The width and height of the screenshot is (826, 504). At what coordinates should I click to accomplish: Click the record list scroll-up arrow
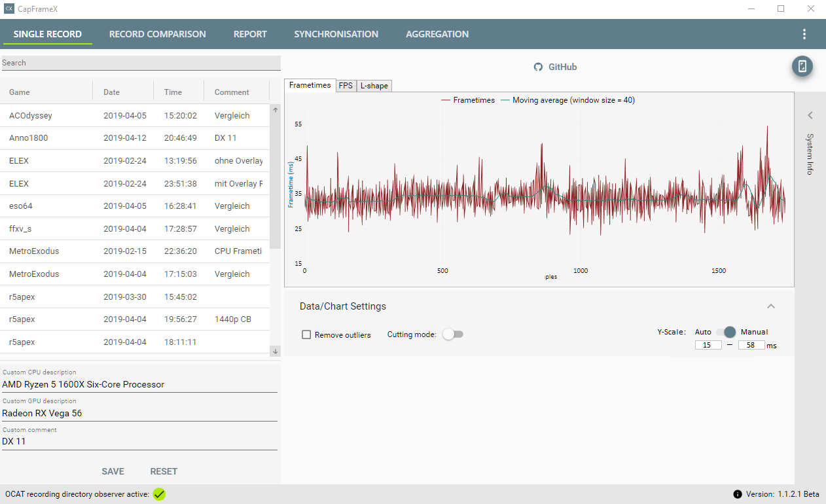click(x=276, y=110)
